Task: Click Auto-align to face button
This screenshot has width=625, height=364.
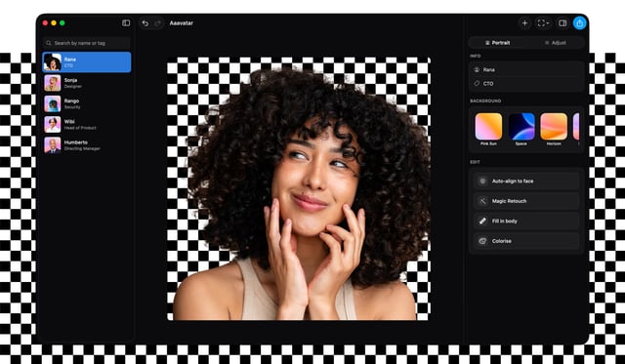Action: 526,182
